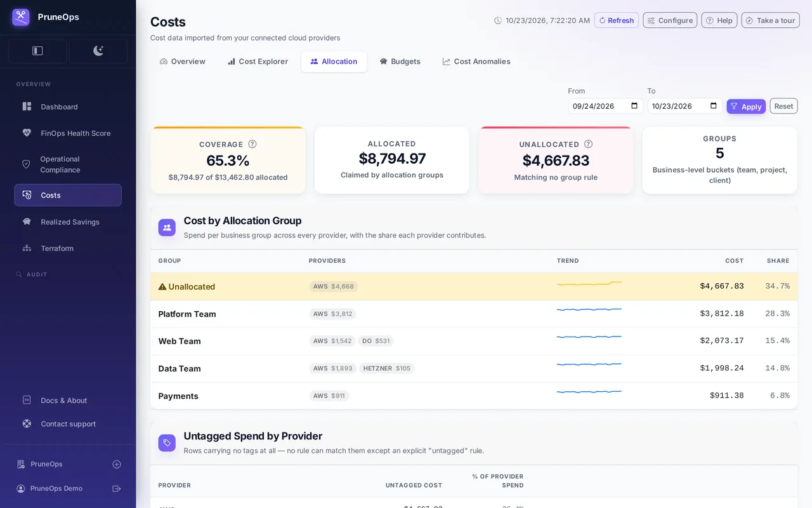Open Operational Compliance in the sidebar
Image resolution: width=812 pixels, height=508 pixels.
tap(68, 164)
